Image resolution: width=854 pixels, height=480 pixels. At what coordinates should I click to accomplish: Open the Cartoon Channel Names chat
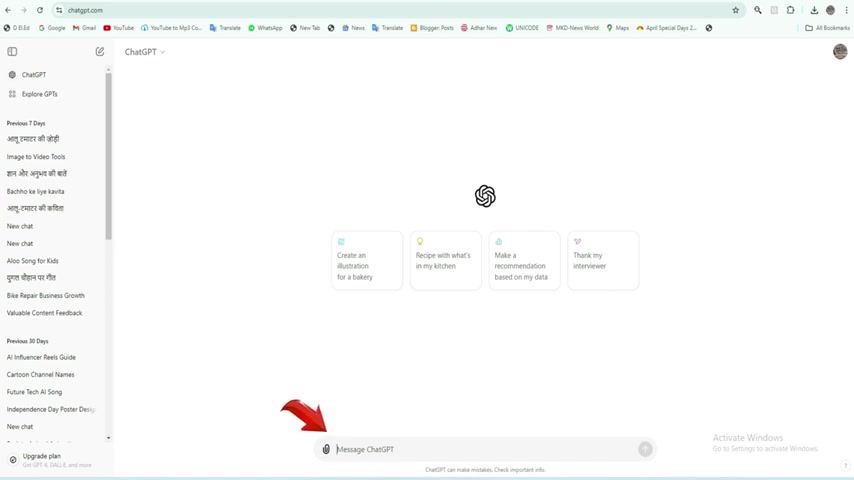(x=40, y=375)
